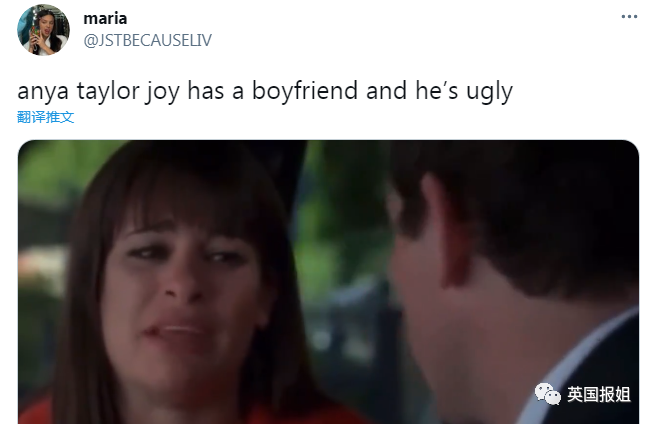This screenshot has height=424, width=652.
Task: Click "anya taylor joy" in the tweet text
Action: 99,92
